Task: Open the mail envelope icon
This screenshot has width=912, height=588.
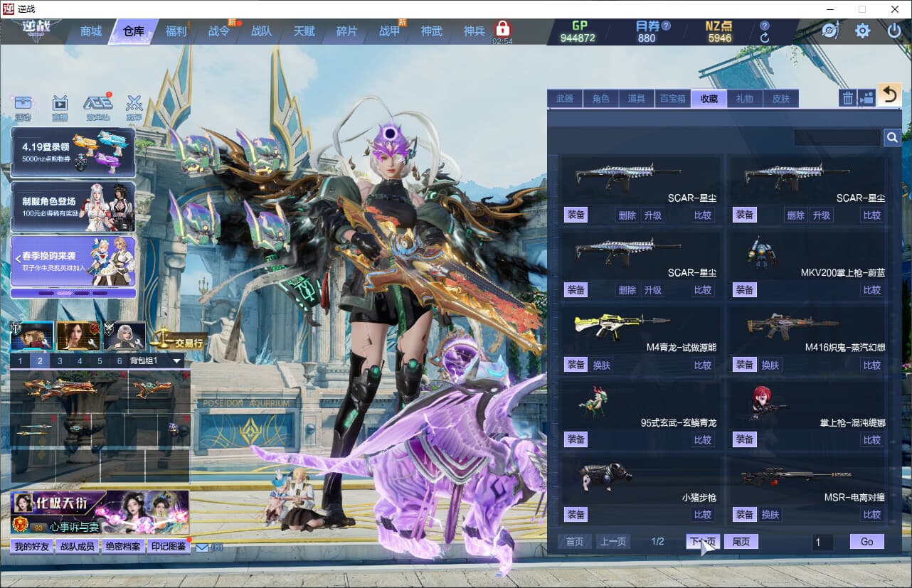Action: tap(202, 547)
